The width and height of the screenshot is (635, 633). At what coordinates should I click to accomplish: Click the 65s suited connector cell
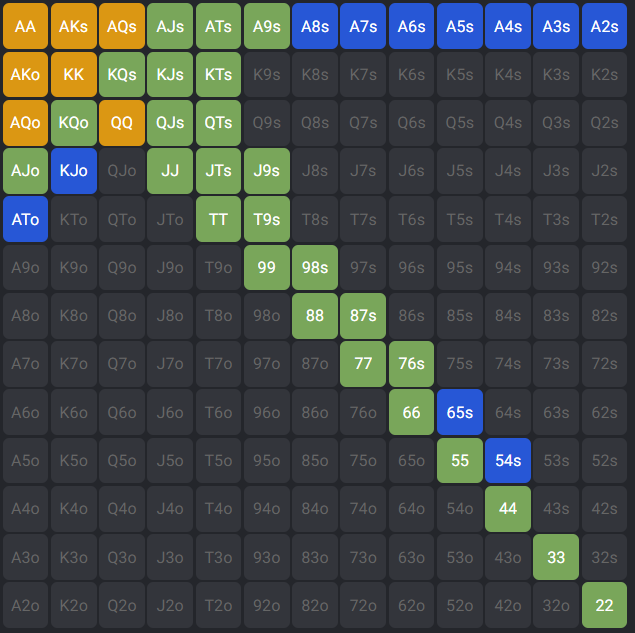tap(460, 412)
